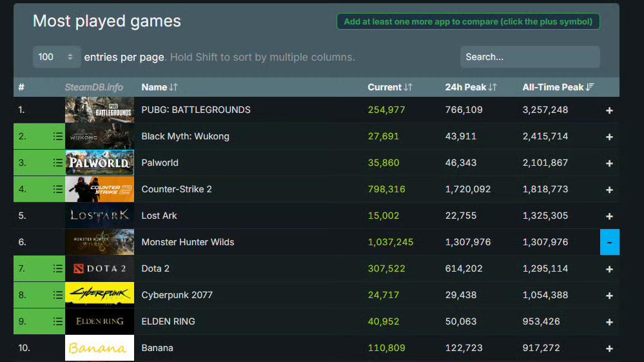The image size is (644, 362).
Task: Select all-time peak value 2,415,714
Action: 545,136
